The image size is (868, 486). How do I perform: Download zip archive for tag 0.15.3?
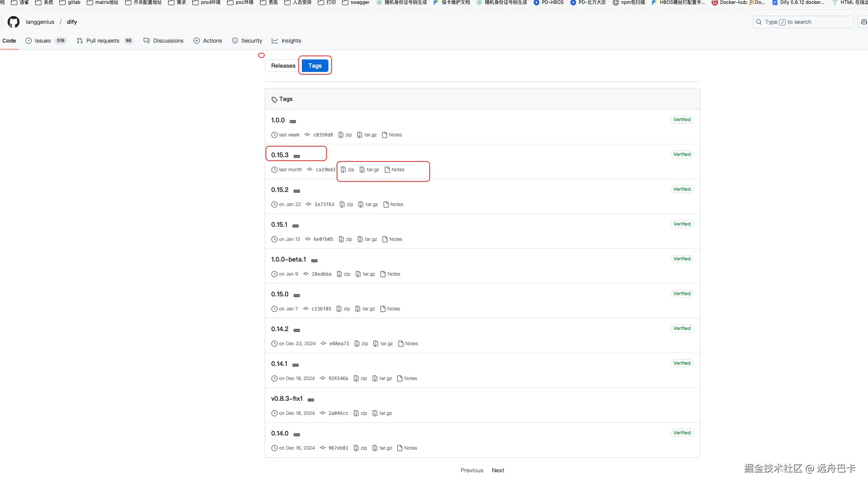pyautogui.click(x=348, y=170)
